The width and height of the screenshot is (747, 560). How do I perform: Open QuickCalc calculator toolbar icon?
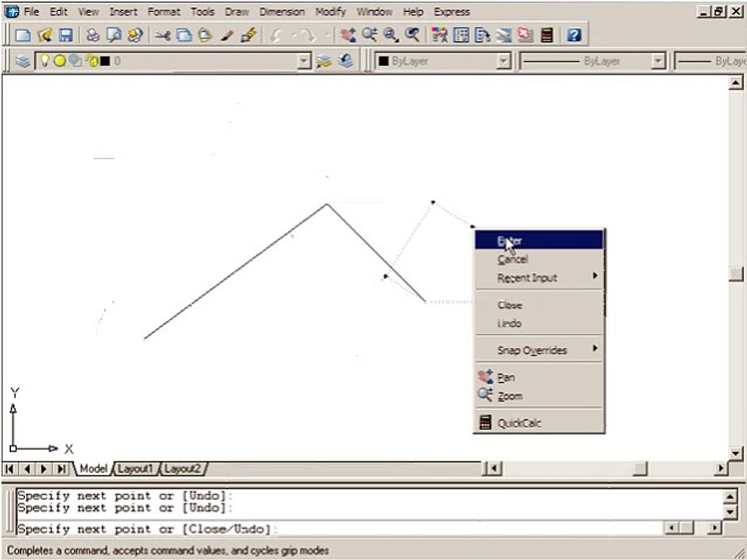tap(547, 35)
